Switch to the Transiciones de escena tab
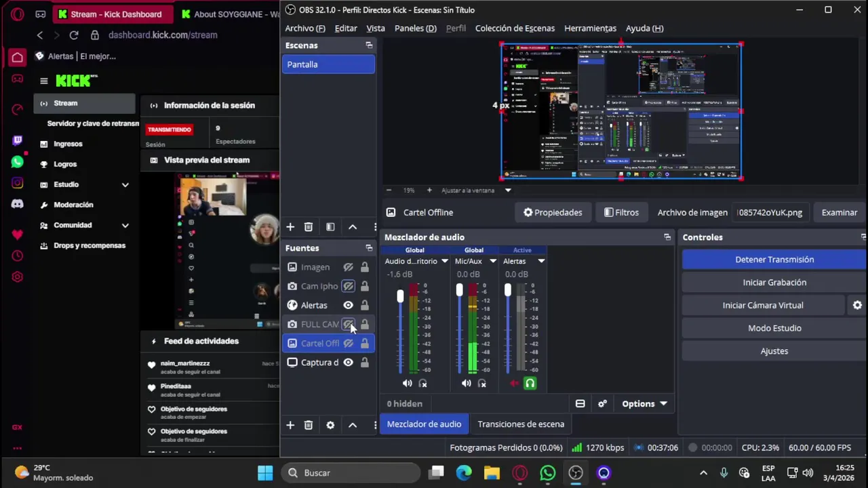Viewport: 868px width, 488px height. point(521,424)
